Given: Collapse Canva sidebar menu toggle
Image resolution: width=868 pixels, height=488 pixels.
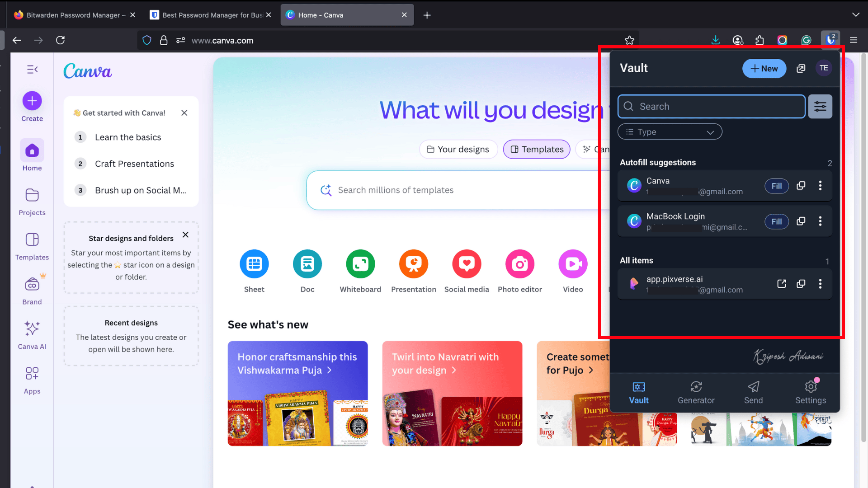Looking at the screenshot, I should click(x=32, y=69).
